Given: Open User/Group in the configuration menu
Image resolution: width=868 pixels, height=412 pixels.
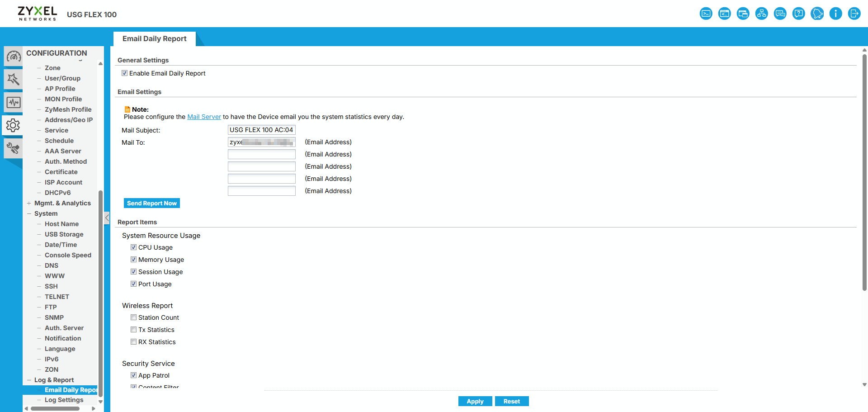Looking at the screenshot, I should pyautogui.click(x=62, y=78).
